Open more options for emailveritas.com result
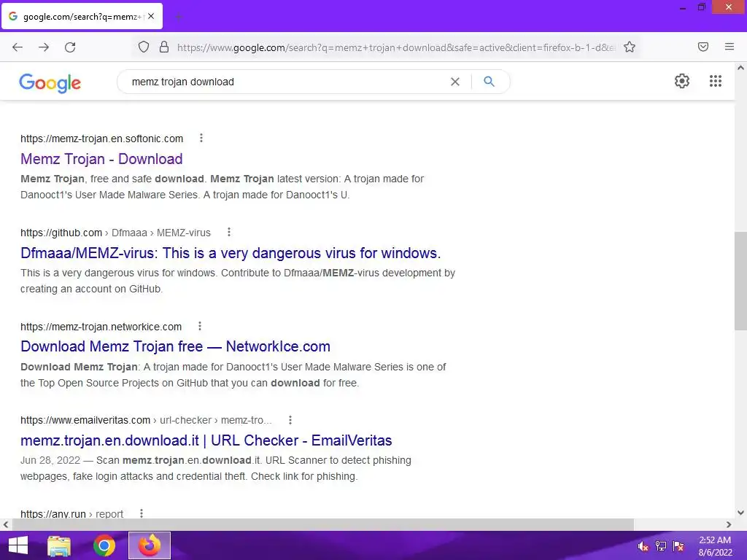The width and height of the screenshot is (747, 560). (290, 420)
